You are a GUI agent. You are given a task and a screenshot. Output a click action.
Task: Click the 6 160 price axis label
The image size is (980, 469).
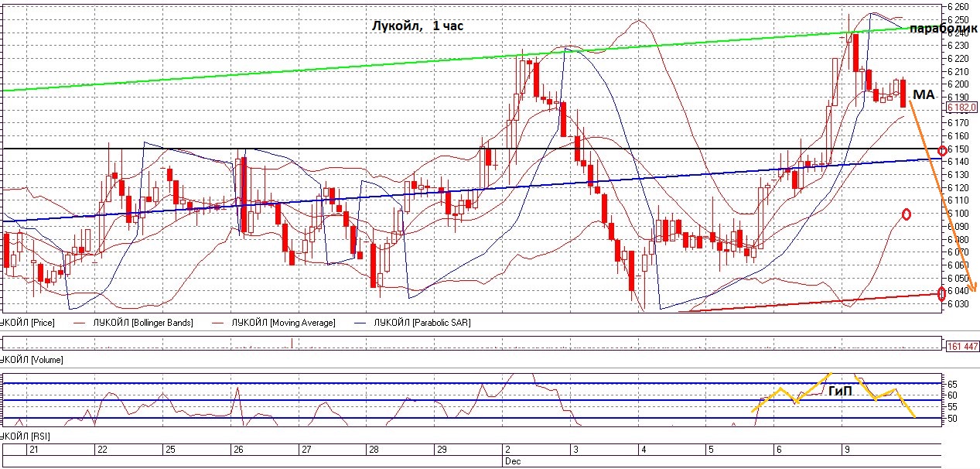(x=960, y=135)
